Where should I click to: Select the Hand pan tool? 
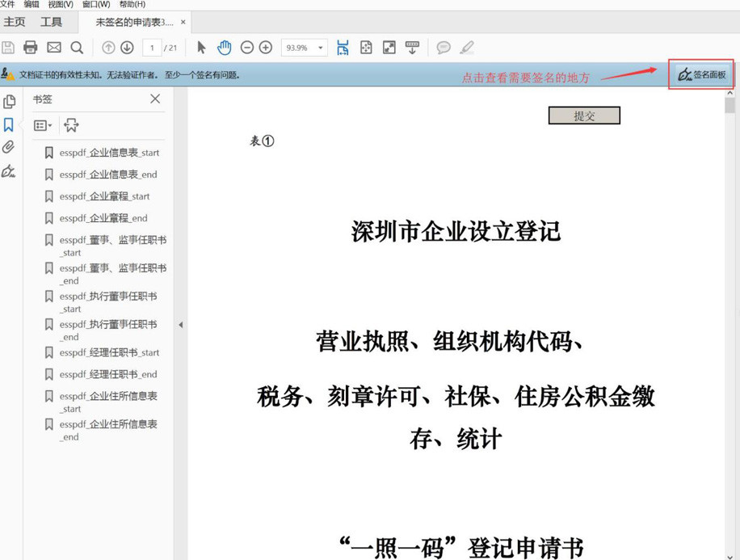223,48
